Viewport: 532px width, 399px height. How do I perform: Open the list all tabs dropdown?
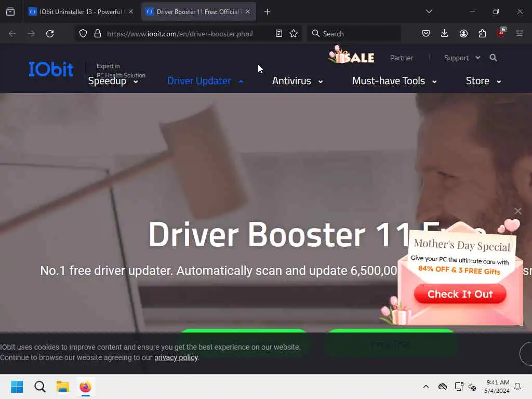coord(429,11)
